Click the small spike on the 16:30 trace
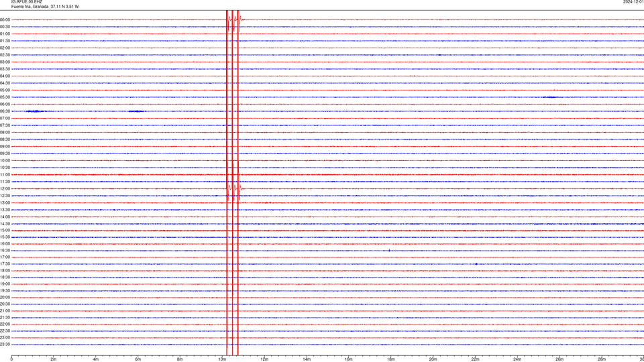 (x=389, y=250)
